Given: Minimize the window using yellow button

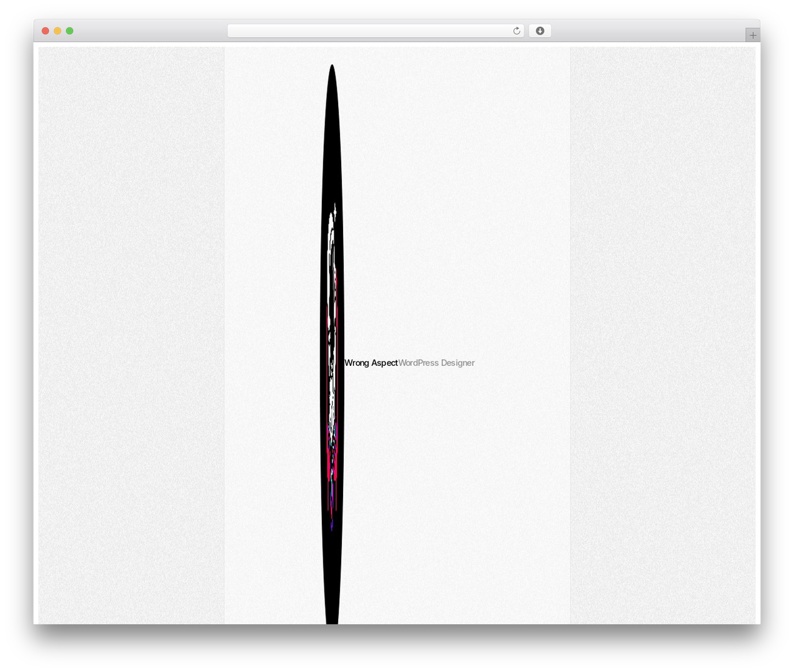Looking at the screenshot, I should [x=58, y=31].
